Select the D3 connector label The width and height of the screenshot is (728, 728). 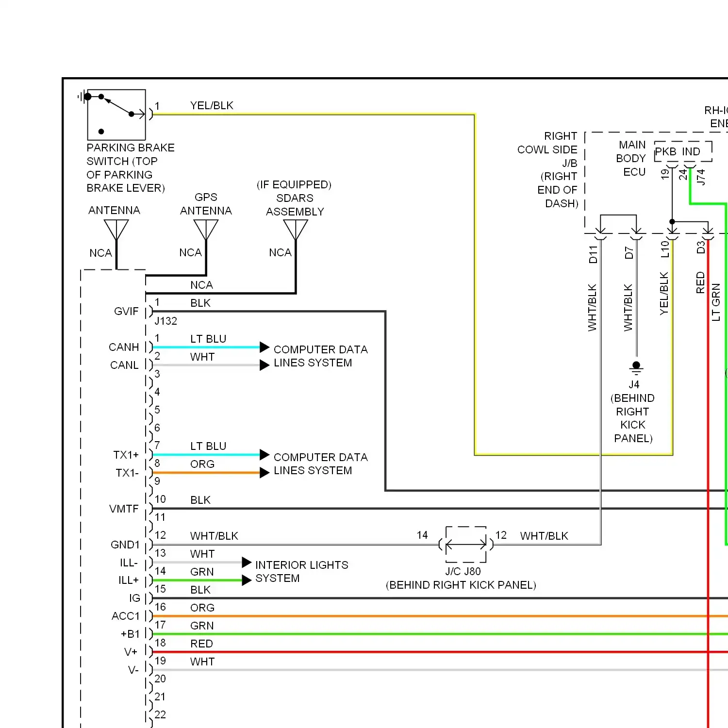point(700,248)
